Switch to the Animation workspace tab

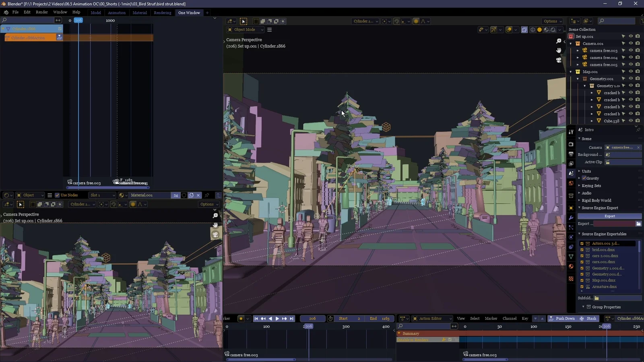[116, 13]
